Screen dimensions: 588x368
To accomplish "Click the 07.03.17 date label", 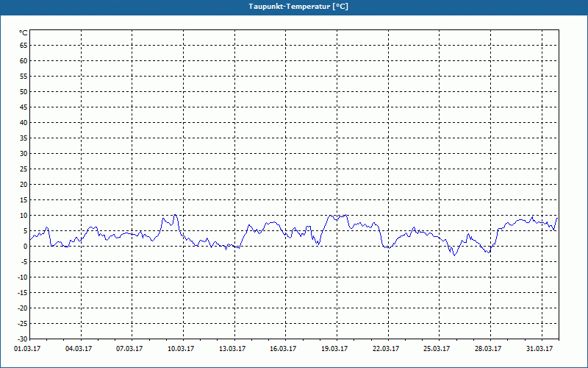I will point(129,349).
